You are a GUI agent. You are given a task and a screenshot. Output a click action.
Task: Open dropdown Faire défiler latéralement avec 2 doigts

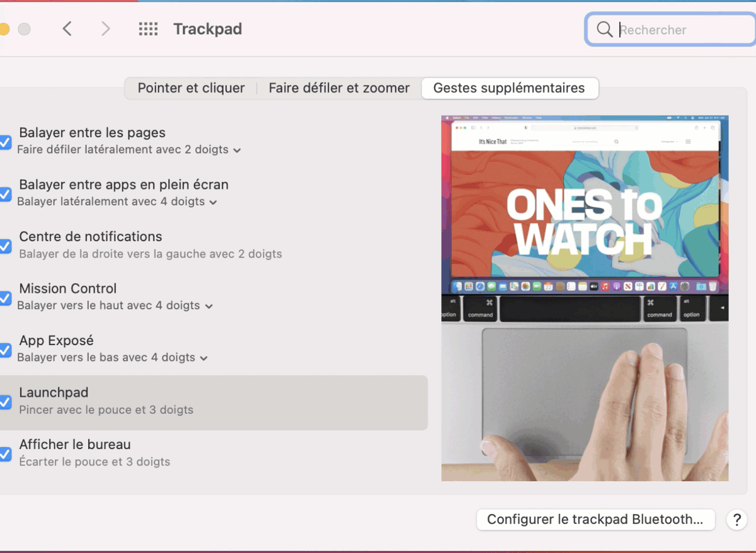coord(129,150)
